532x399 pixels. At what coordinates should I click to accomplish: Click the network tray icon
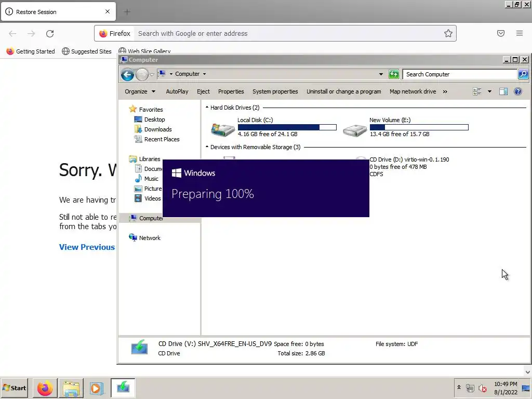[470, 388]
